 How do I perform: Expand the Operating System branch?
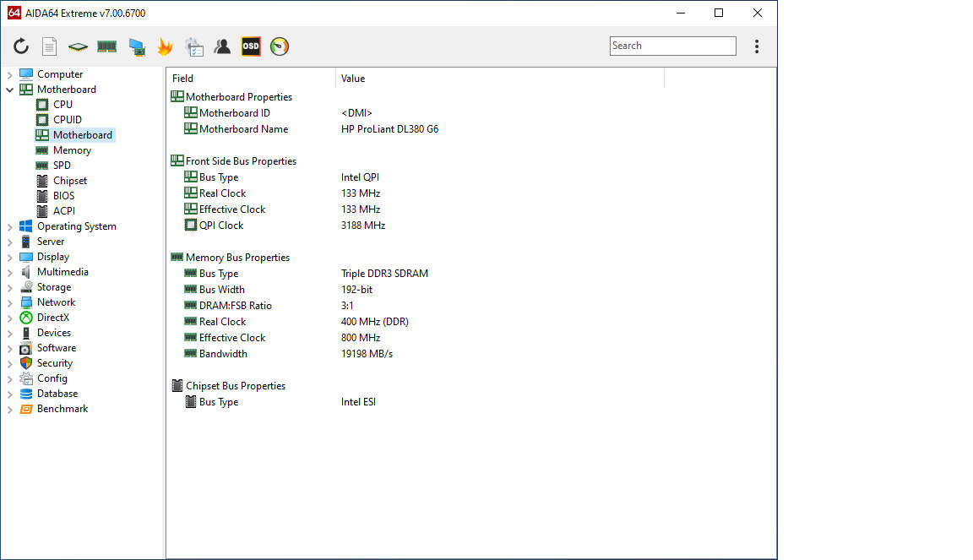[x=9, y=226]
